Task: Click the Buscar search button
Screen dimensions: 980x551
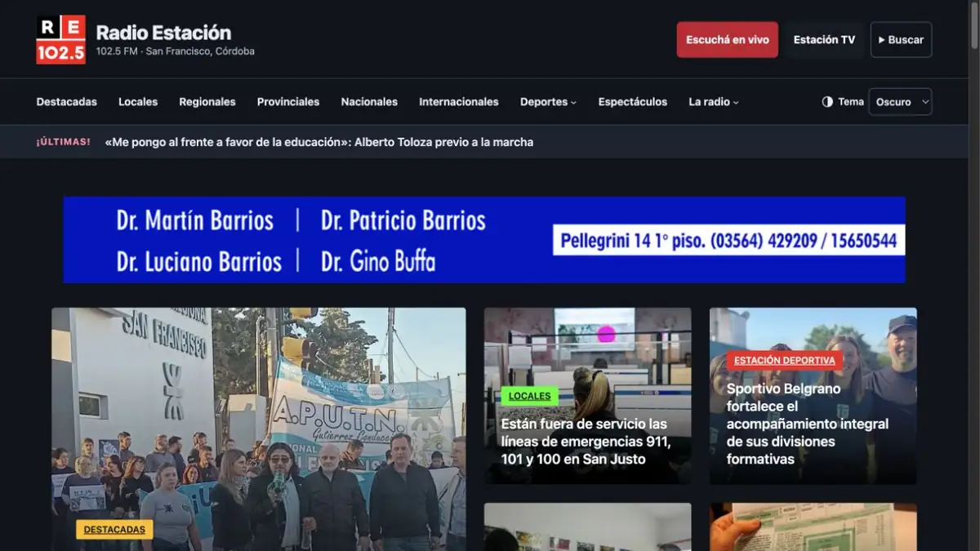Action: pos(901,39)
